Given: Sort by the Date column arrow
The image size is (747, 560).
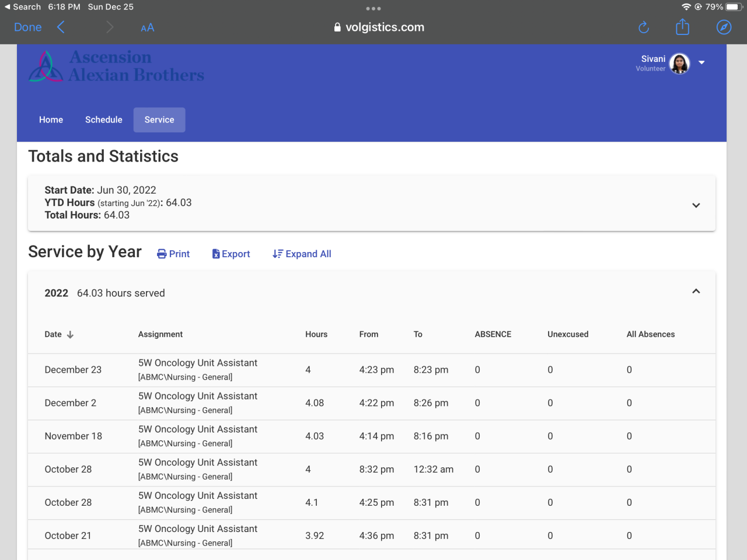Looking at the screenshot, I should coord(70,335).
